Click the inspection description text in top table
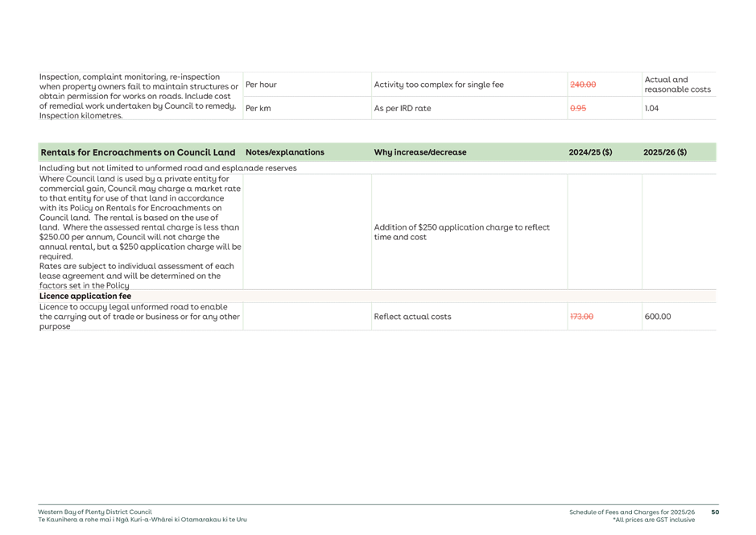 (x=138, y=96)
